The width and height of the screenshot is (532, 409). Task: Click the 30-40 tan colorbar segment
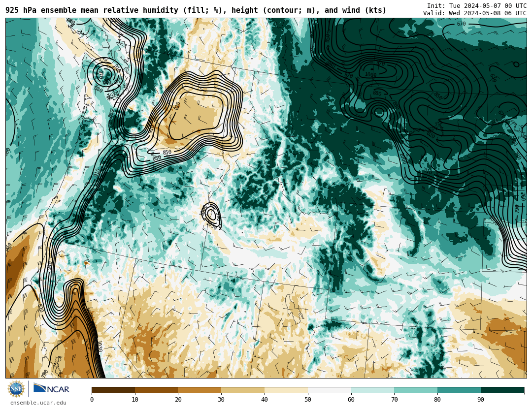click(x=243, y=390)
